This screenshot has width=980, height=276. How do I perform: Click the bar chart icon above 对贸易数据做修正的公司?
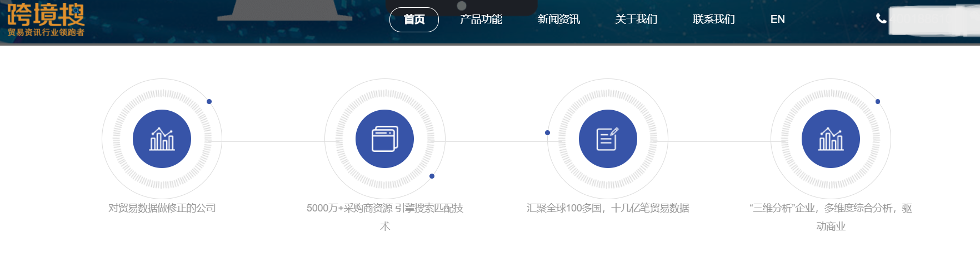[x=162, y=139]
